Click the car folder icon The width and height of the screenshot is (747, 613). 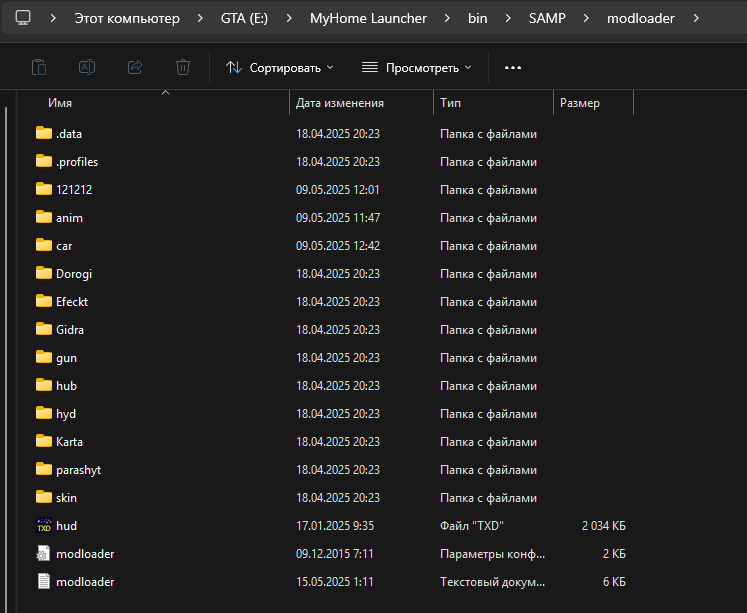click(x=44, y=245)
